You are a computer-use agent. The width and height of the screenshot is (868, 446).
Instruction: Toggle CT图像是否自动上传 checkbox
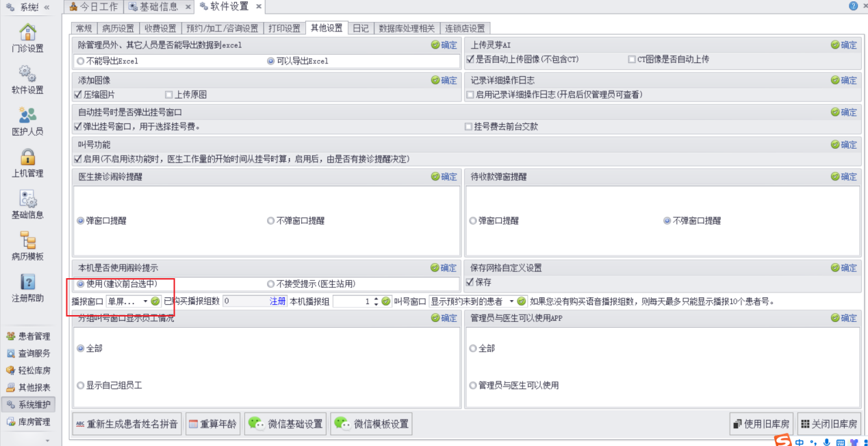[632, 59]
